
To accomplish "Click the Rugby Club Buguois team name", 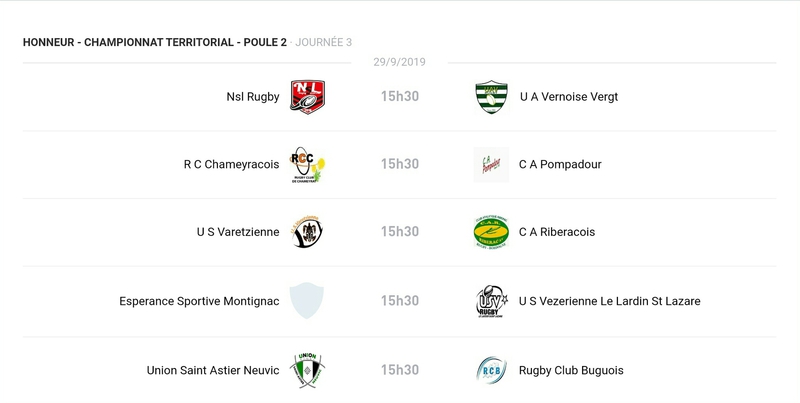I will (571, 370).
